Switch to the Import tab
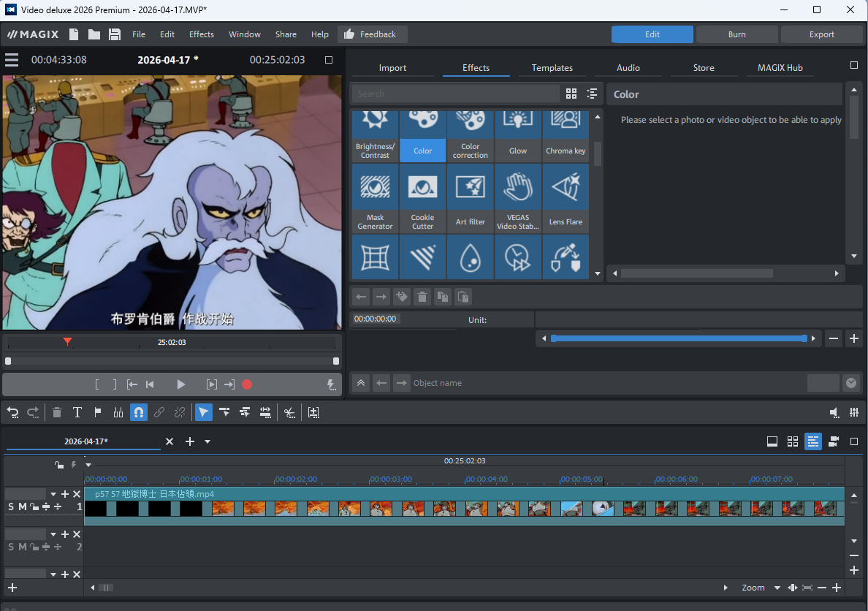The height and width of the screenshot is (611, 868). pos(392,67)
